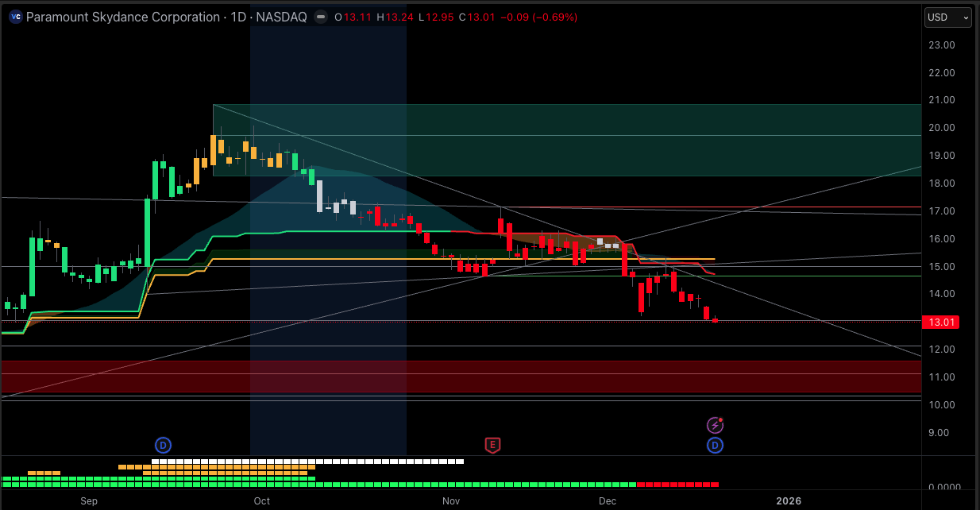
Task: Collapse the OHLC legend using the minus toggle
Action: [x=320, y=16]
